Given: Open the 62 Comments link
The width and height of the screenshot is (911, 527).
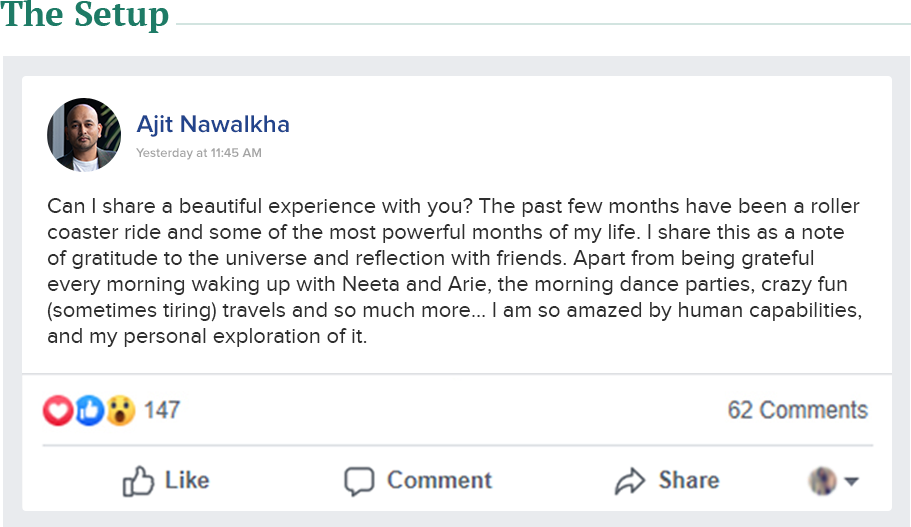Looking at the screenshot, I should click(x=798, y=410).
